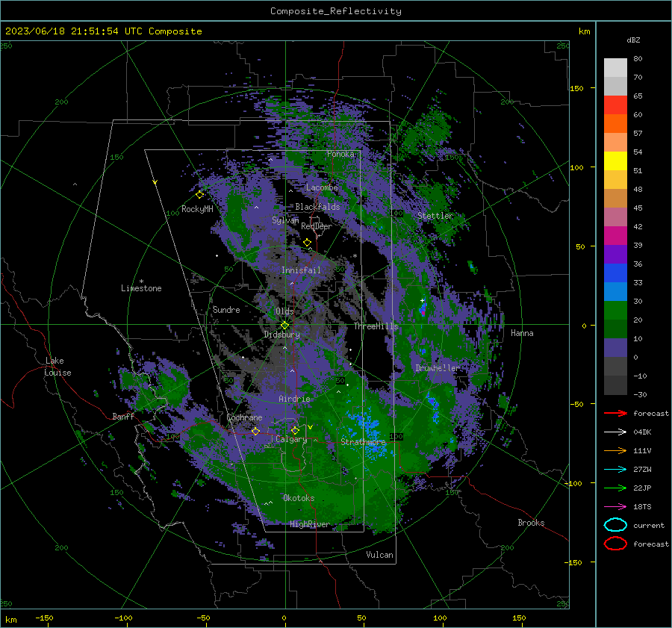Image resolution: width=672 pixels, height=628 pixels.
Task: Click the Strathmore city label
Action: 363,442
